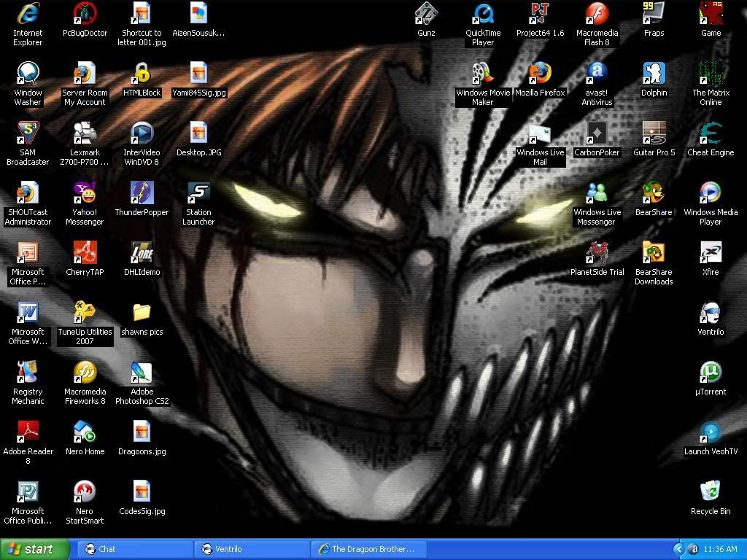Click the Window Washer icon
The height and width of the screenshot is (560, 747).
pos(28,74)
